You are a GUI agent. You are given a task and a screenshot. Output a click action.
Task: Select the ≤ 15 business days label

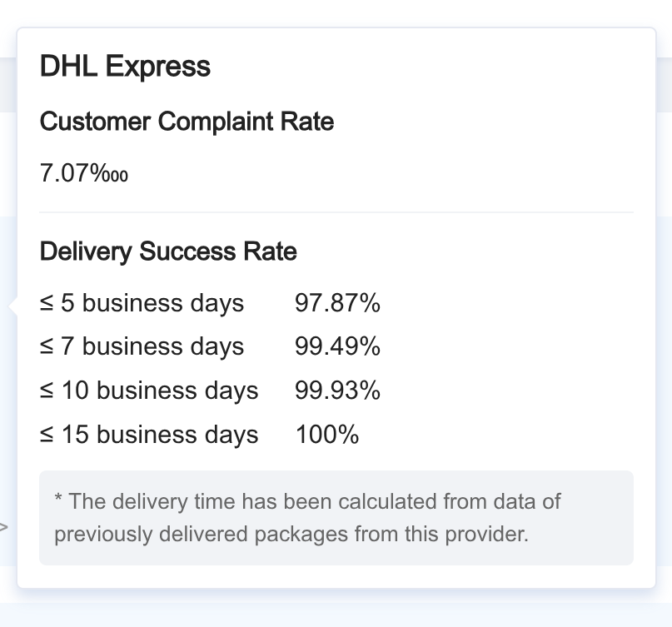click(149, 435)
